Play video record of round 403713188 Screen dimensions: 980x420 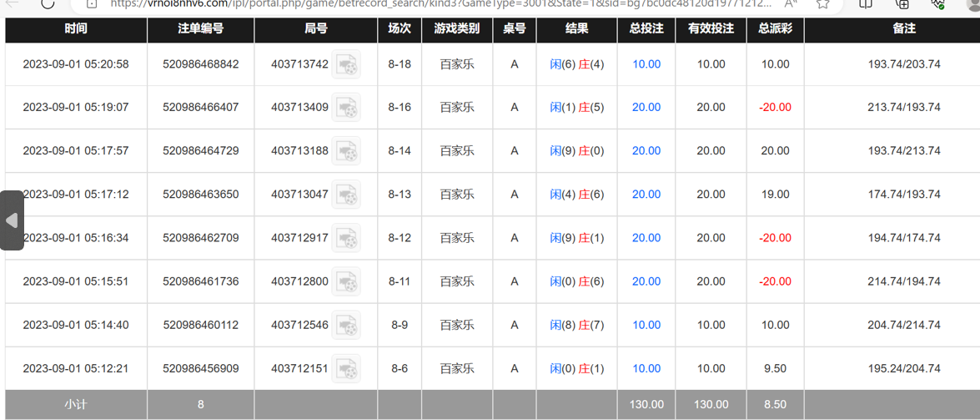tap(346, 151)
